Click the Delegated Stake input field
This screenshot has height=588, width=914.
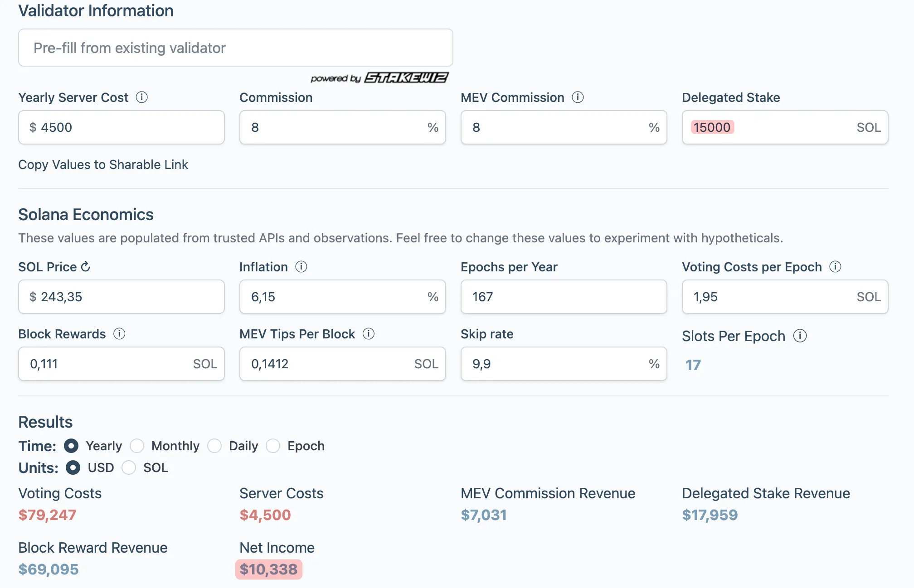(x=784, y=127)
